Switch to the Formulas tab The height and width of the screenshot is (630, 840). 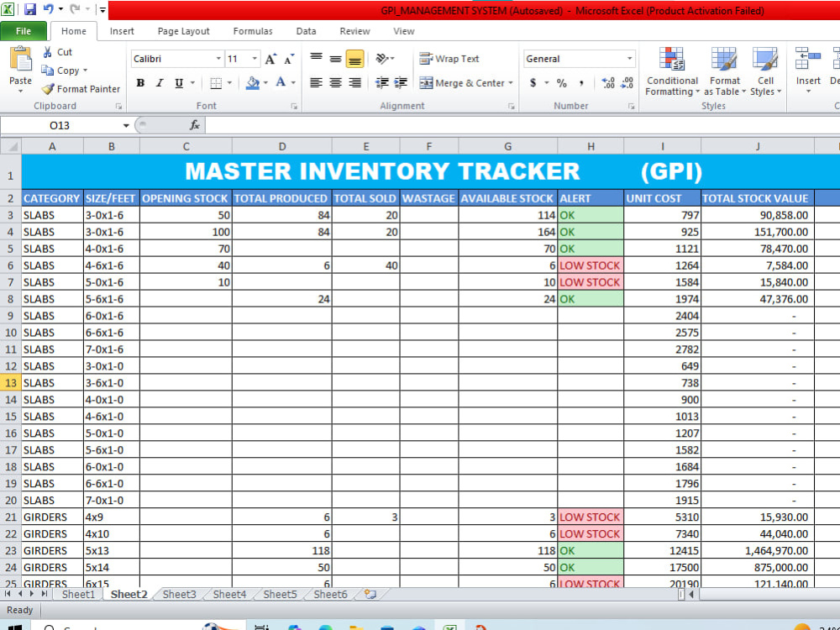[x=253, y=31]
